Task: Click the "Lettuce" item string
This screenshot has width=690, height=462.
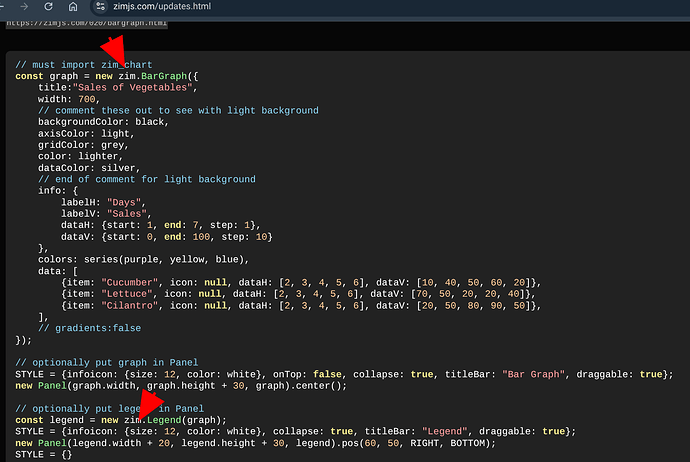Action: [x=127, y=294]
